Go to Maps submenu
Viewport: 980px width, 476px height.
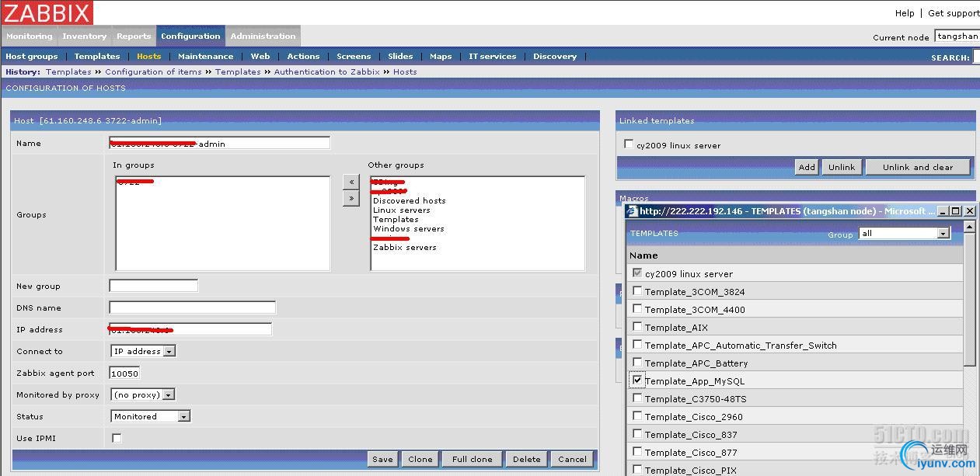pos(441,56)
